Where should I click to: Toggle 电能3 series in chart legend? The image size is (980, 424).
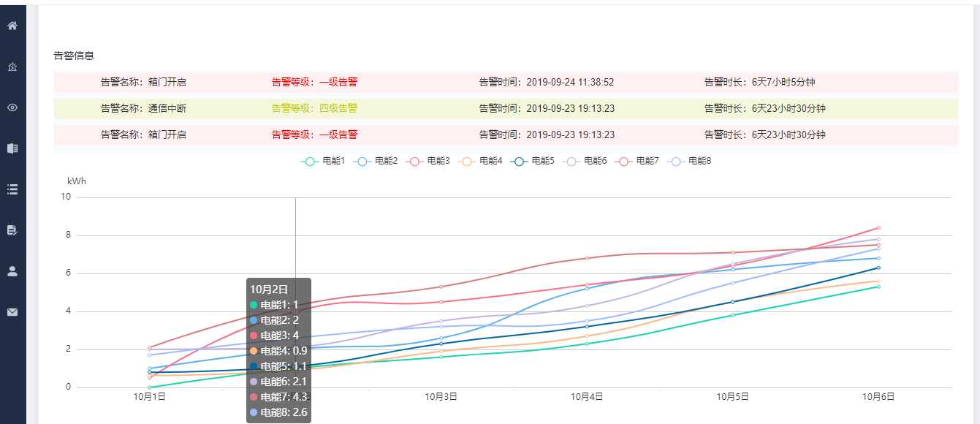click(x=427, y=161)
